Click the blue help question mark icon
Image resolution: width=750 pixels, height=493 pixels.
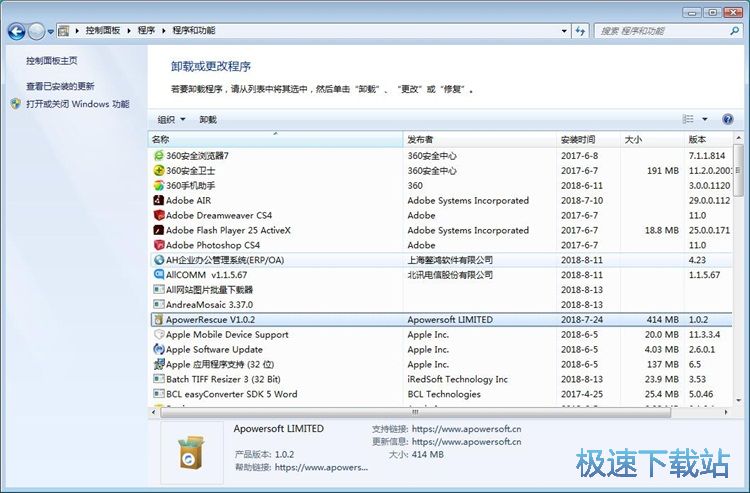coord(728,120)
